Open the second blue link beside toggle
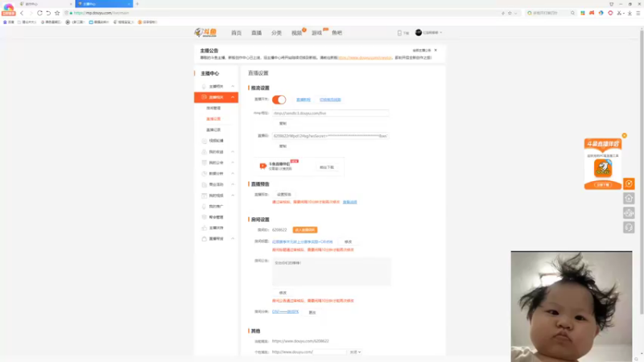Screen dimensions: 644x362 tap(330, 100)
